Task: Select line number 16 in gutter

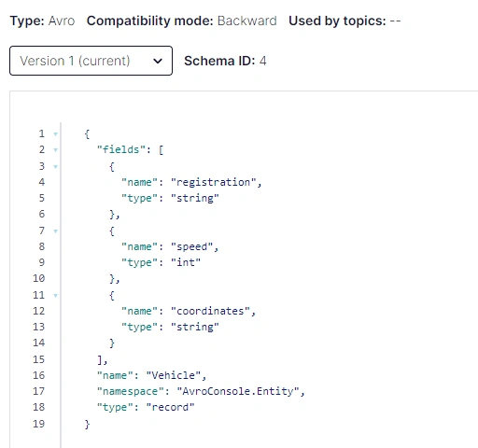Action: coord(39,375)
